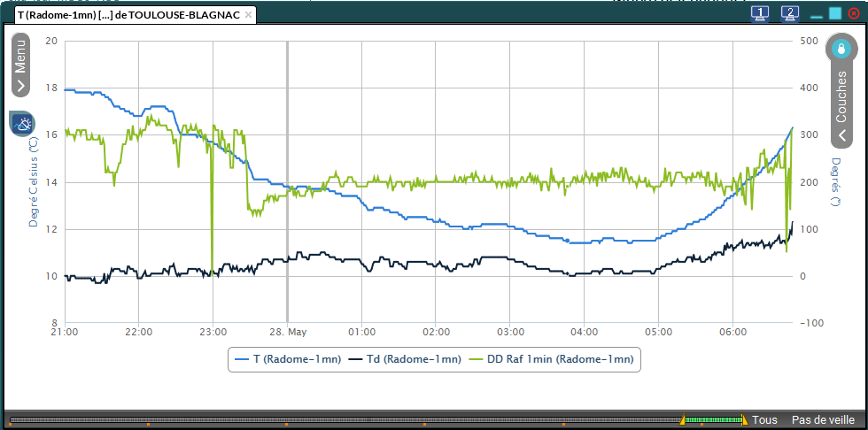The image size is (868, 430).
Task: Click the lock icon above Couches
Action: coord(841,49)
